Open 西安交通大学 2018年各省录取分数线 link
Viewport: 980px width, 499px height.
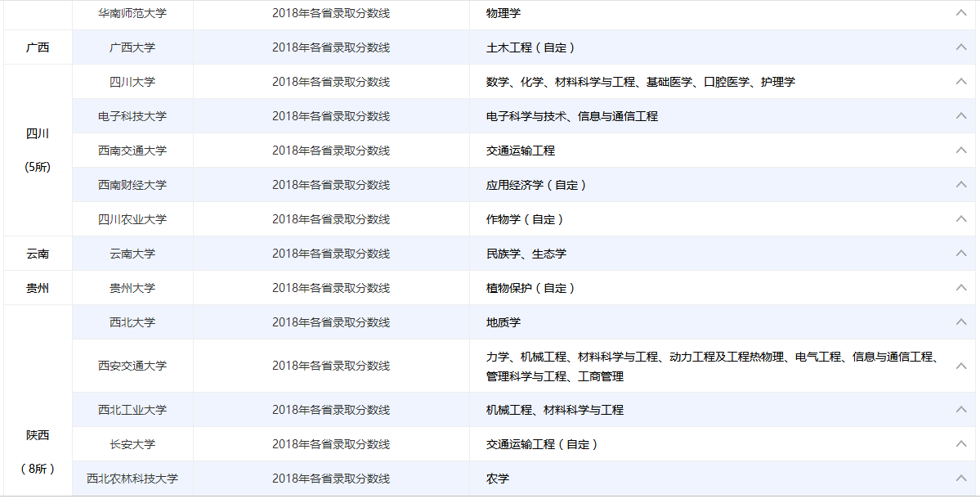pos(331,366)
